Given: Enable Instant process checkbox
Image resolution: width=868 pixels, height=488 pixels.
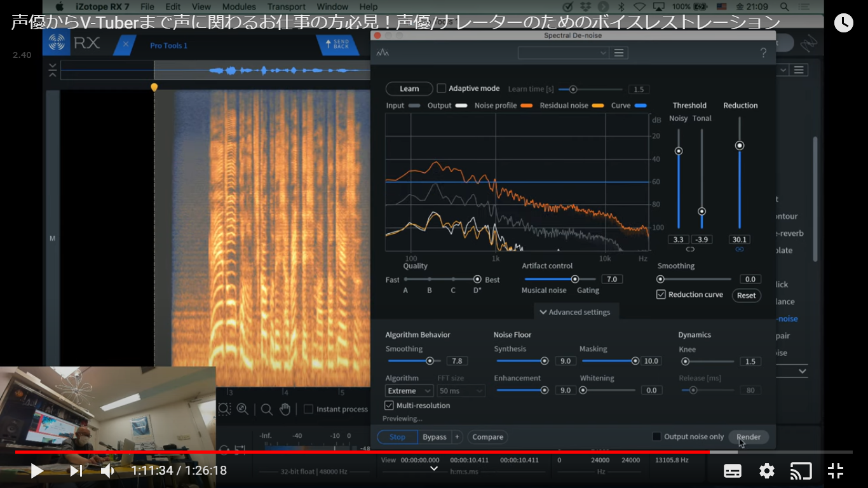Looking at the screenshot, I should pos(308,409).
